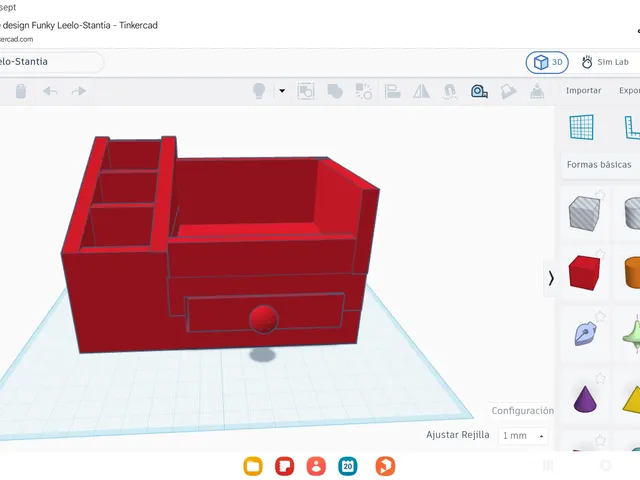Pick the striped hole Box shape

tap(584, 213)
